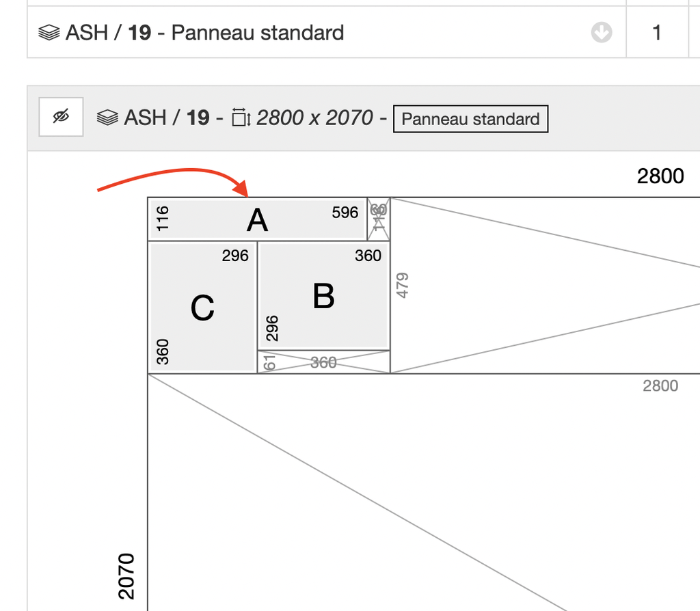Click the down-arrow icon in ASH row
The height and width of the screenshot is (611, 700).
[602, 33]
